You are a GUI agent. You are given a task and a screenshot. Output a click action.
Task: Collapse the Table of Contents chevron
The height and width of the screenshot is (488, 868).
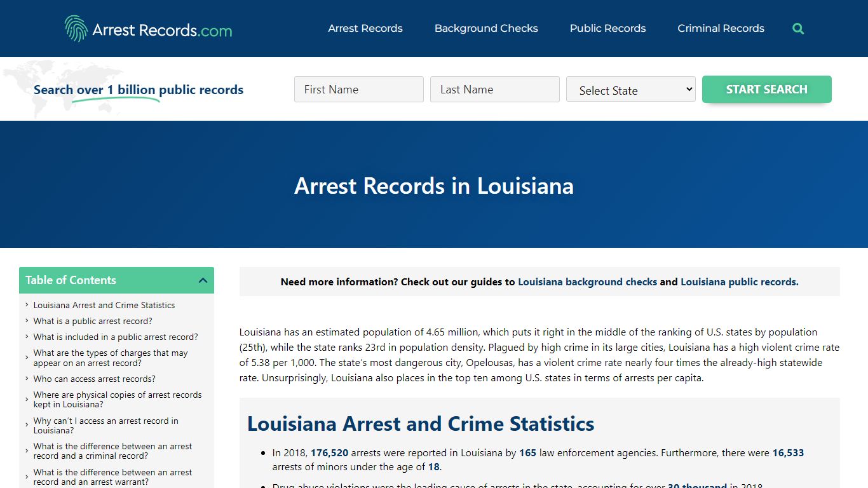(203, 280)
